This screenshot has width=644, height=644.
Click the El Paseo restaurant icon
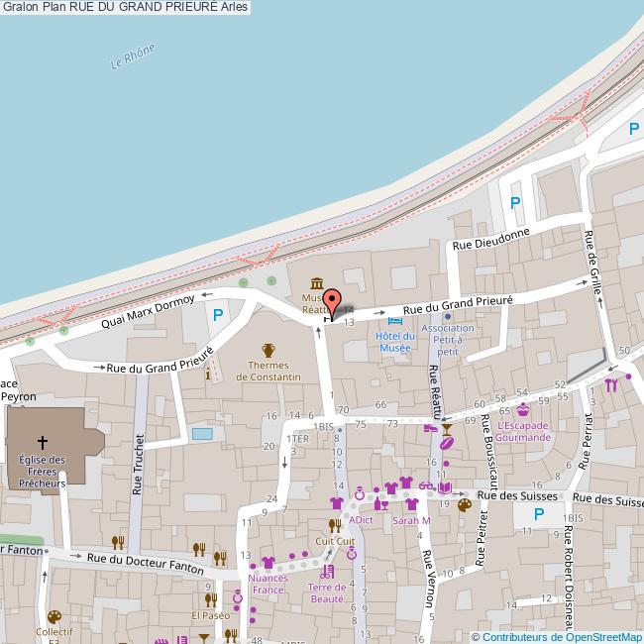[x=210, y=599]
